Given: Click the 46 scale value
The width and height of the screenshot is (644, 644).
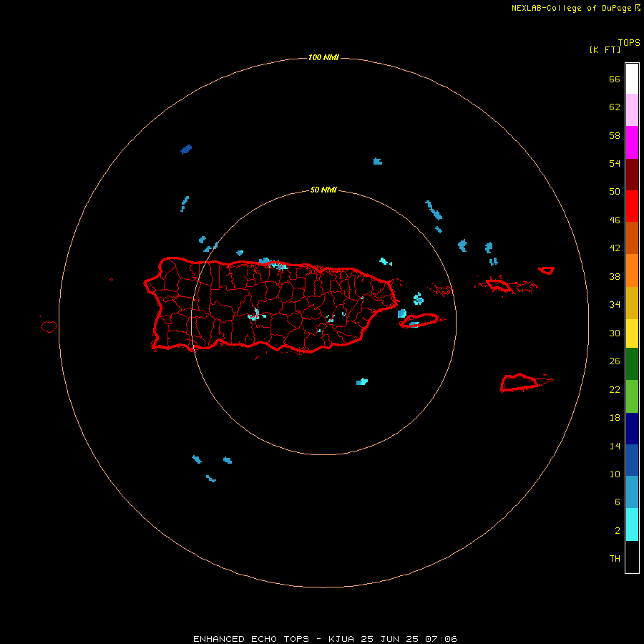Looking at the screenshot, I should pos(615,220).
